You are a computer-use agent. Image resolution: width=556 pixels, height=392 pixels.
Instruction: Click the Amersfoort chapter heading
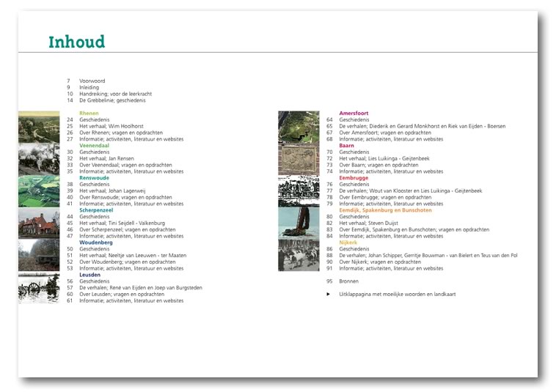tap(354, 114)
